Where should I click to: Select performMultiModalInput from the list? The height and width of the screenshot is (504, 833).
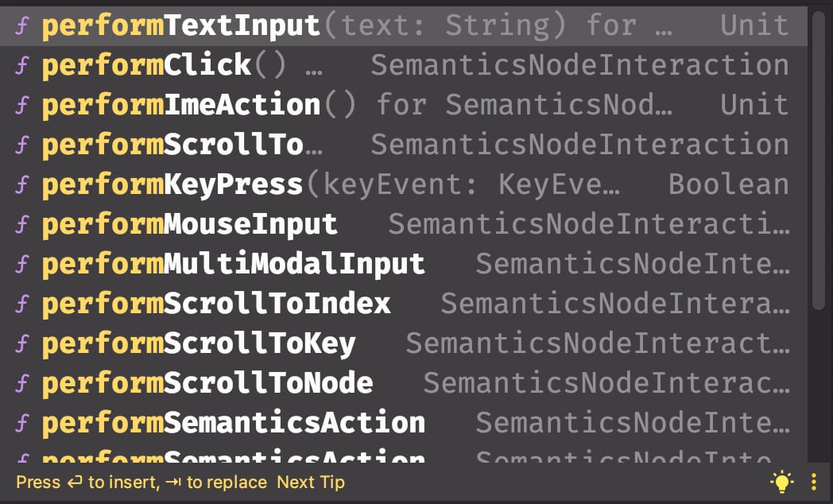233,265
